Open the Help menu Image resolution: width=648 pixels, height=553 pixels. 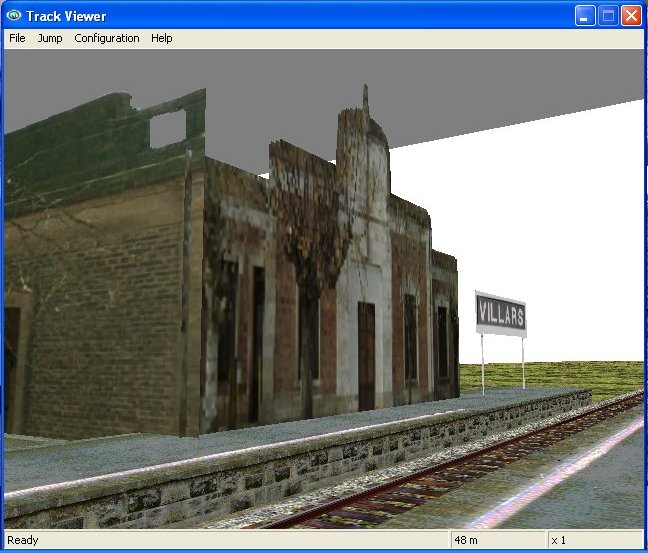click(161, 38)
